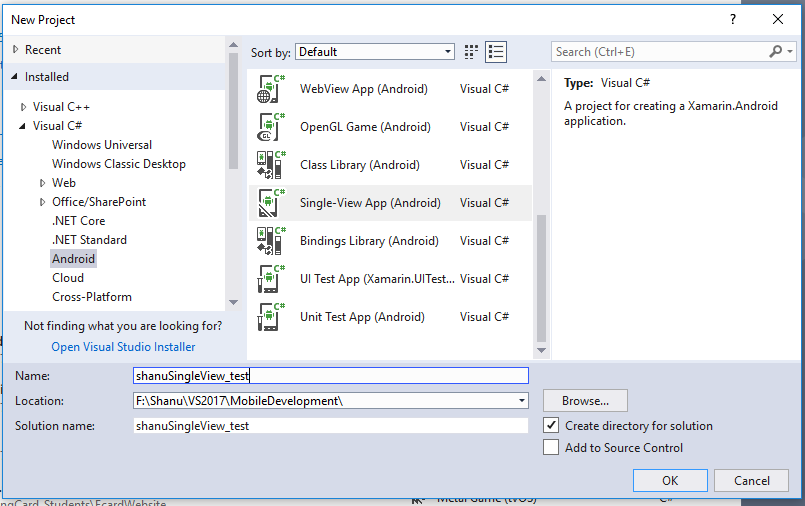Select the Bindings Library (Android) template icon
Viewport: 805px width, 506px height.
(271, 241)
